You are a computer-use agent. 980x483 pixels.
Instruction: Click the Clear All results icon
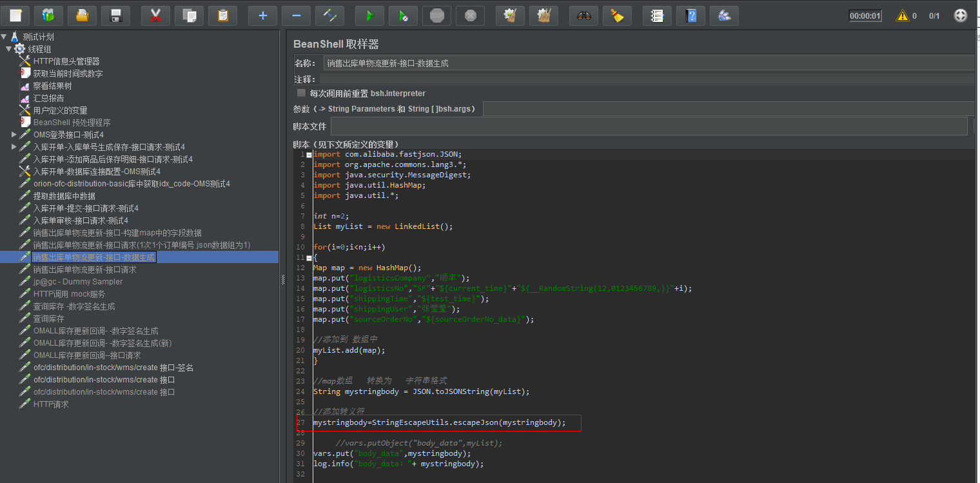544,15
